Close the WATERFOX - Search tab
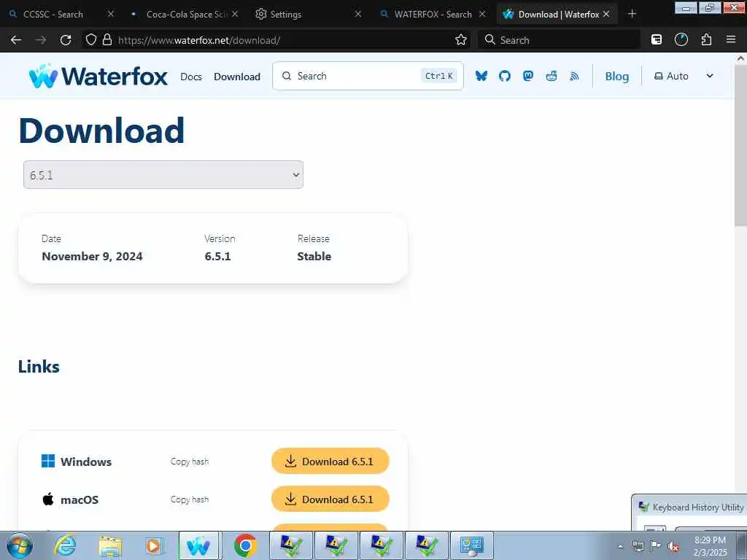The image size is (747, 560). tap(482, 15)
